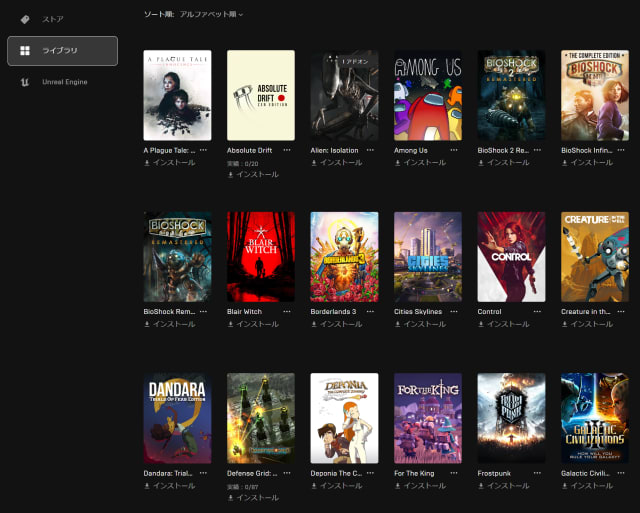
Task: Click the 'Defense Grid: ...' game title
Action: [x=252, y=473]
